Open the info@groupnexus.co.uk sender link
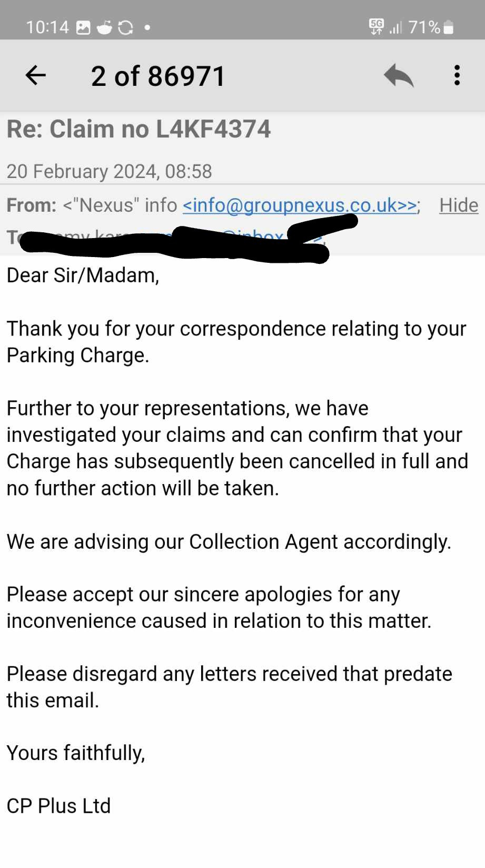The height and width of the screenshot is (868, 485). [x=300, y=205]
